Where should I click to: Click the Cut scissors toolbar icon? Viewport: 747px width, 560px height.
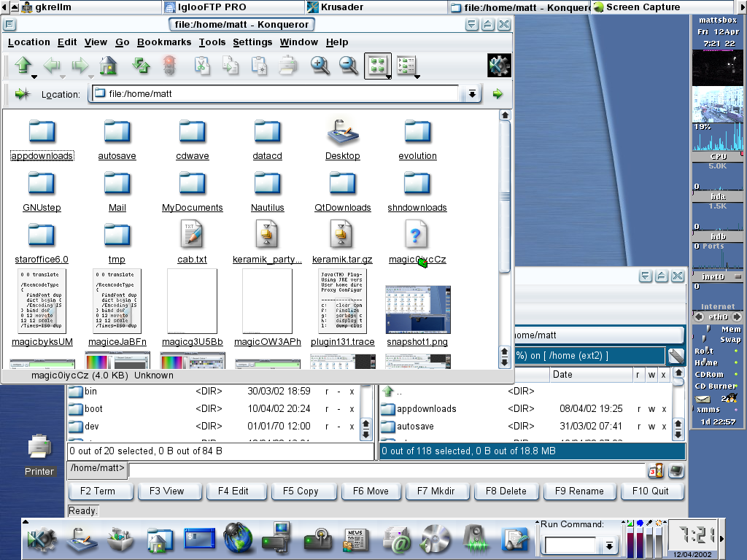point(202,65)
